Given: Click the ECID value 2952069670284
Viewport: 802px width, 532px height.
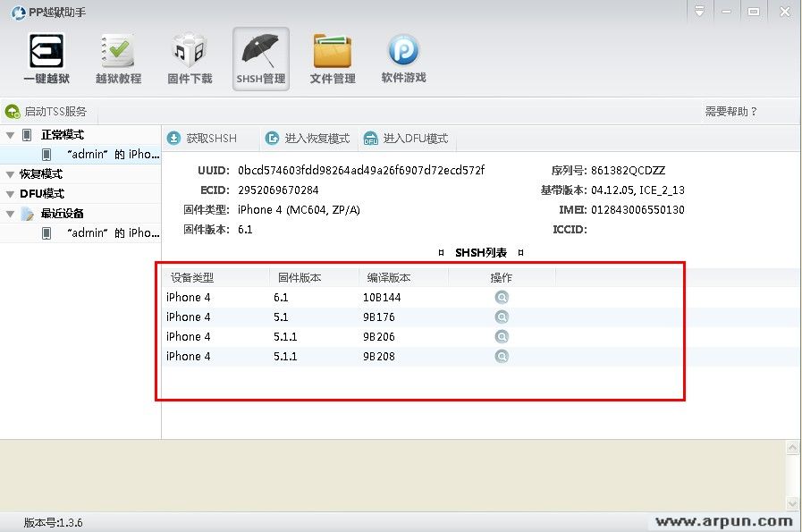Looking at the screenshot, I should tap(278, 190).
